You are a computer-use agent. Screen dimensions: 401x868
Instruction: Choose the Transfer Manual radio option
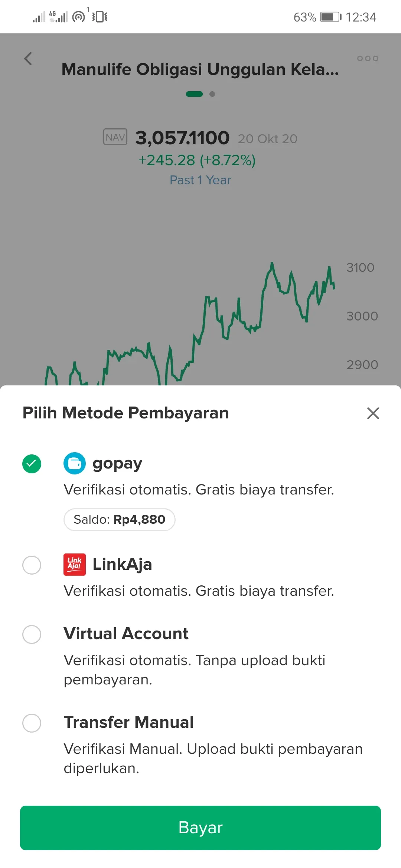pos(32,723)
